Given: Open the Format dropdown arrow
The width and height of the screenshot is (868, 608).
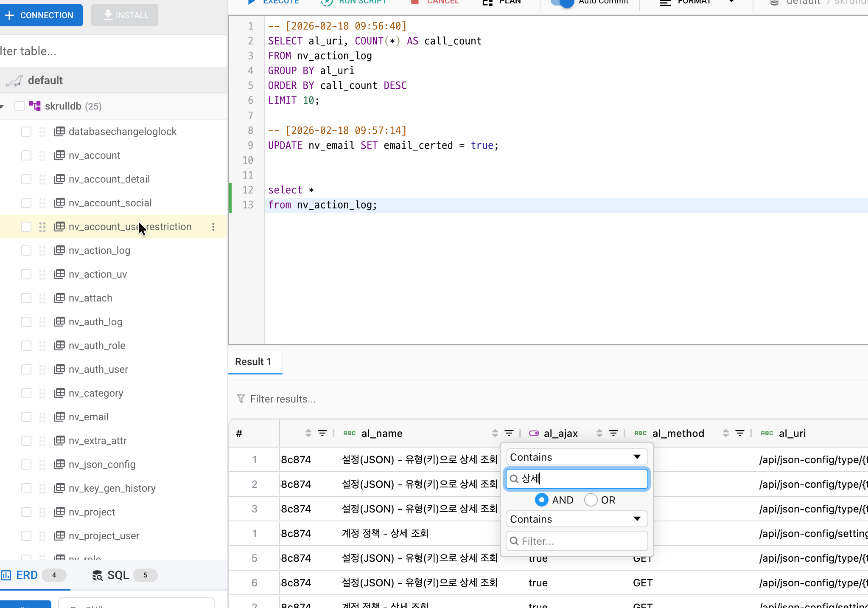Looking at the screenshot, I should 731,2.
